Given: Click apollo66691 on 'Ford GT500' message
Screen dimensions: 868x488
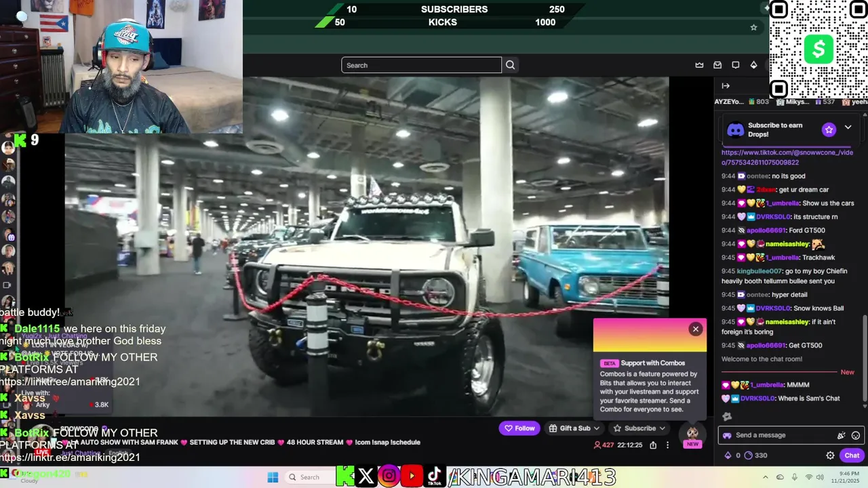Looking at the screenshot, I should tap(767, 230).
